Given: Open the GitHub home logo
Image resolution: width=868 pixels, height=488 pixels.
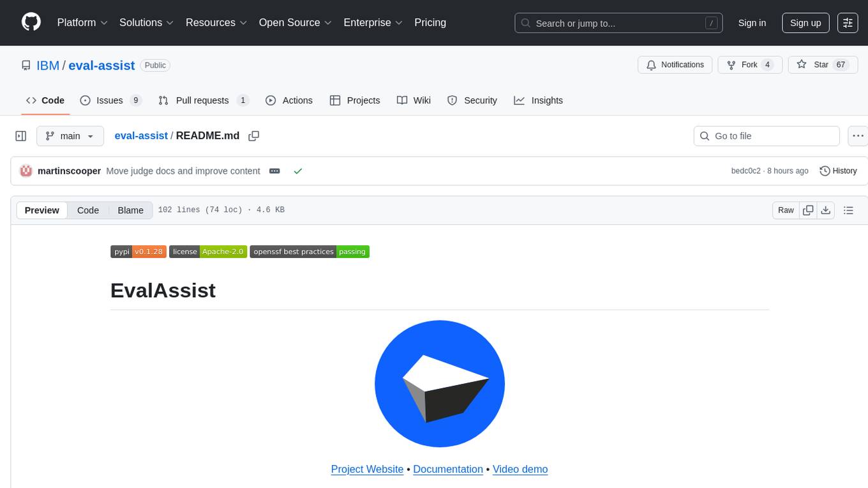Looking at the screenshot, I should pos(31,22).
